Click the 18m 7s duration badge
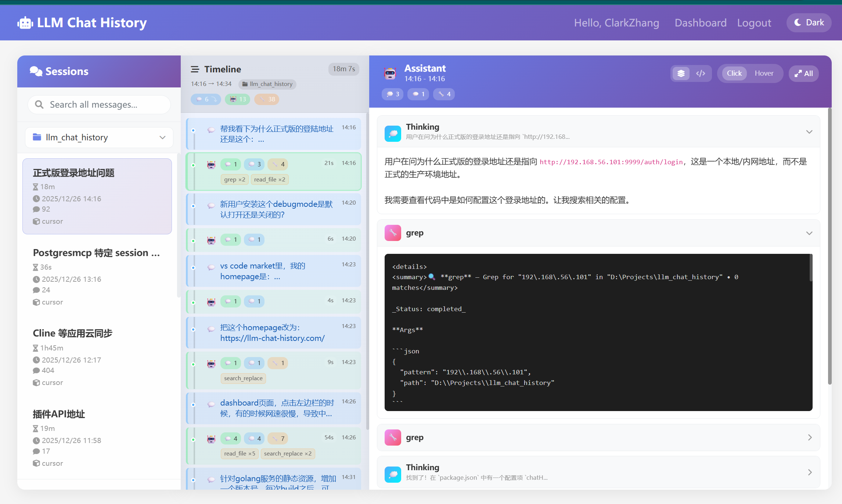 pyautogui.click(x=343, y=69)
